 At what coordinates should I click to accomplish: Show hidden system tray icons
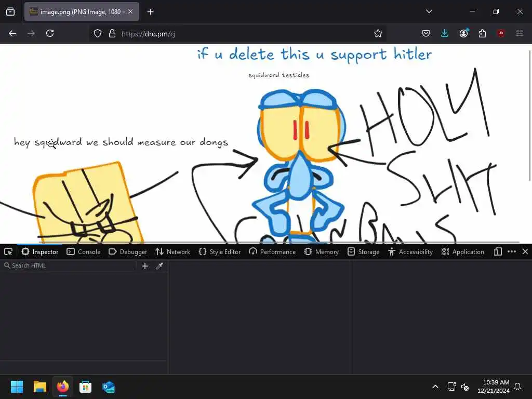[435, 387]
